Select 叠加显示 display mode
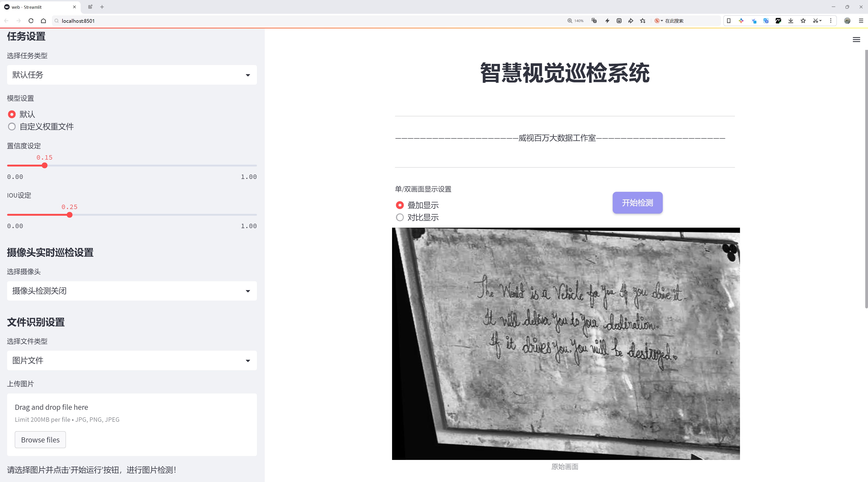The width and height of the screenshot is (868, 482). click(400, 205)
